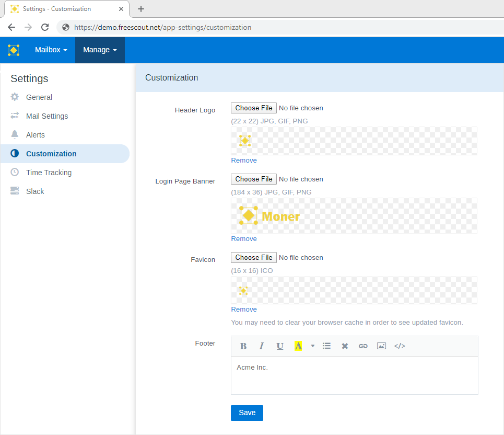Remove formatting using the X toolbar icon
The height and width of the screenshot is (435, 504).
[345, 346]
